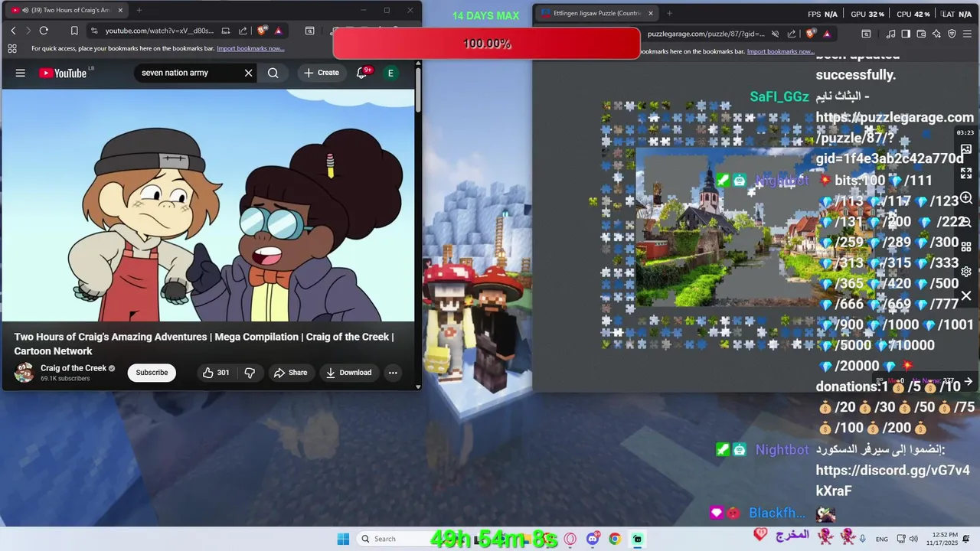Download the video
The image size is (980, 551).
[x=349, y=373]
